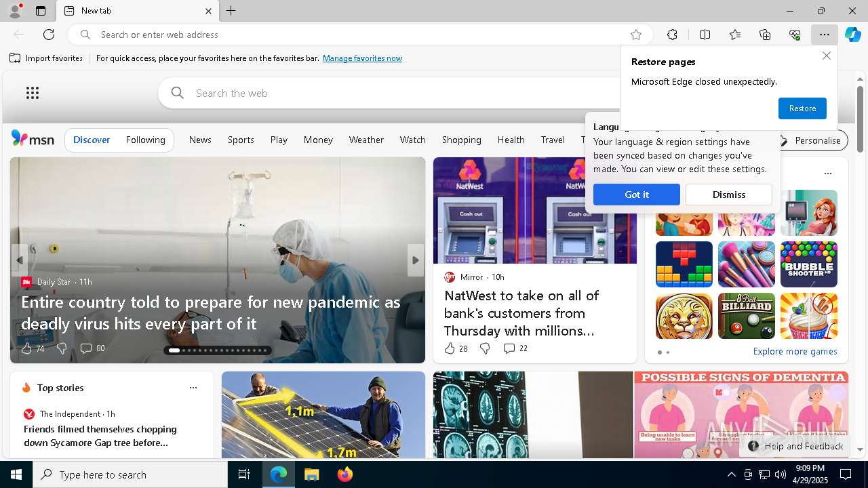
Task: Open the lion coin game tile
Action: coord(684,316)
